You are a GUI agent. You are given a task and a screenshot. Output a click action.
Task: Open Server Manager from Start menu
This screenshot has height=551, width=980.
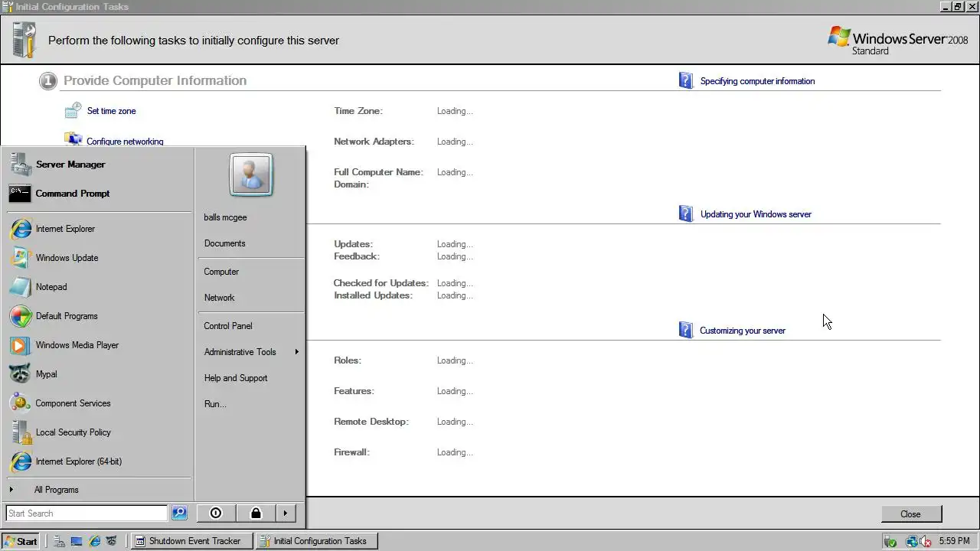coord(98,165)
